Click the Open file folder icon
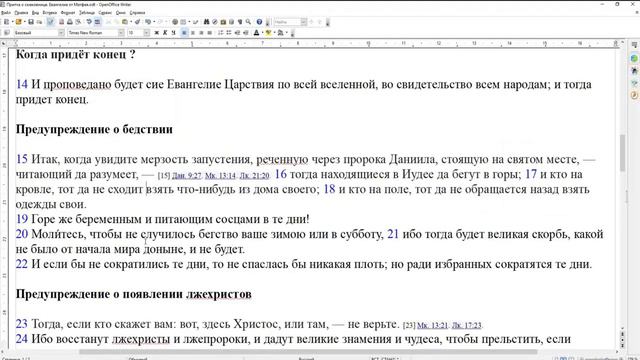 [x=19, y=22]
